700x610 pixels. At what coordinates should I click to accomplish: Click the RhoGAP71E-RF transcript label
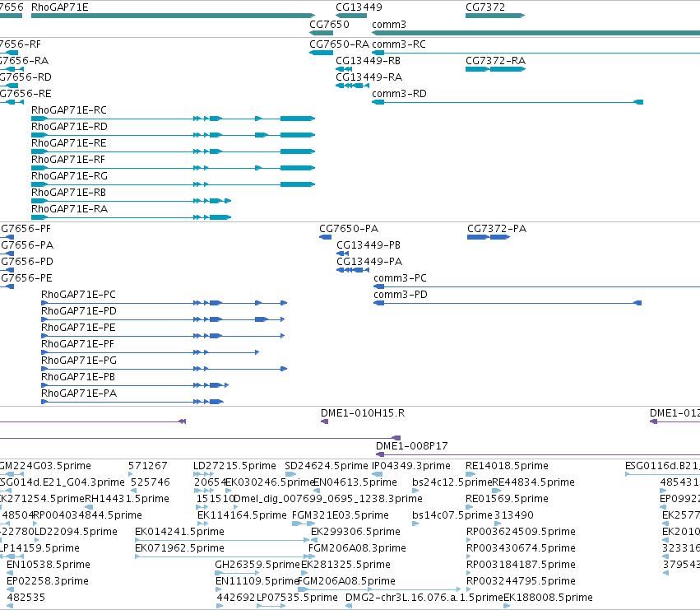tap(67, 160)
